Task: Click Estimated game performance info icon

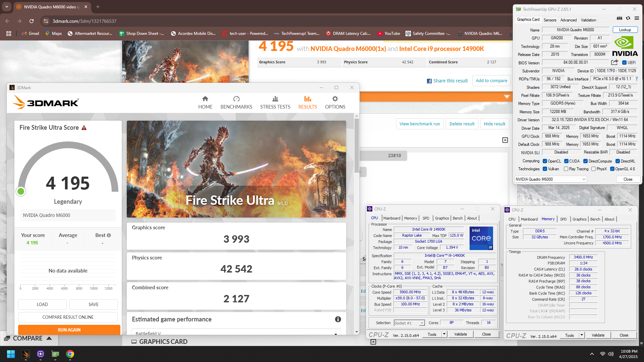Action: [338, 319]
